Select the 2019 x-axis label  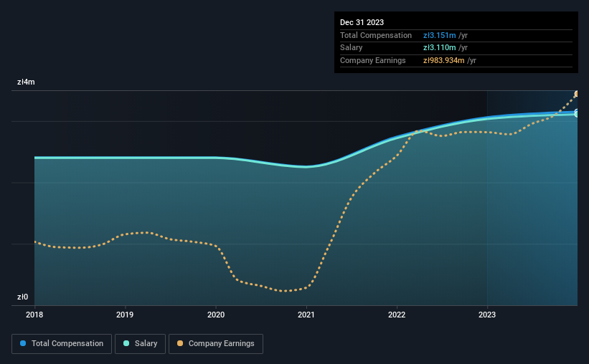coord(125,315)
